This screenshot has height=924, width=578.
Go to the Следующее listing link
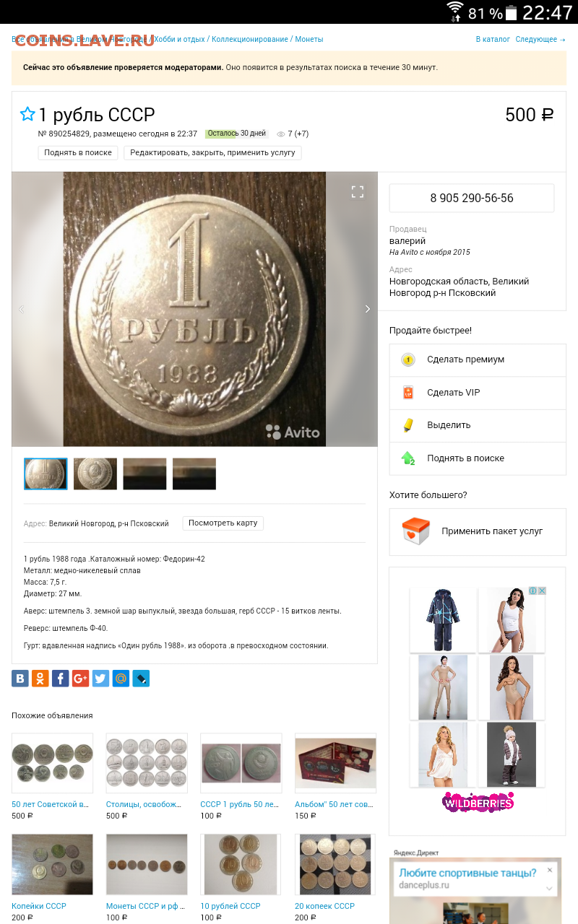click(x=540, y=39)
